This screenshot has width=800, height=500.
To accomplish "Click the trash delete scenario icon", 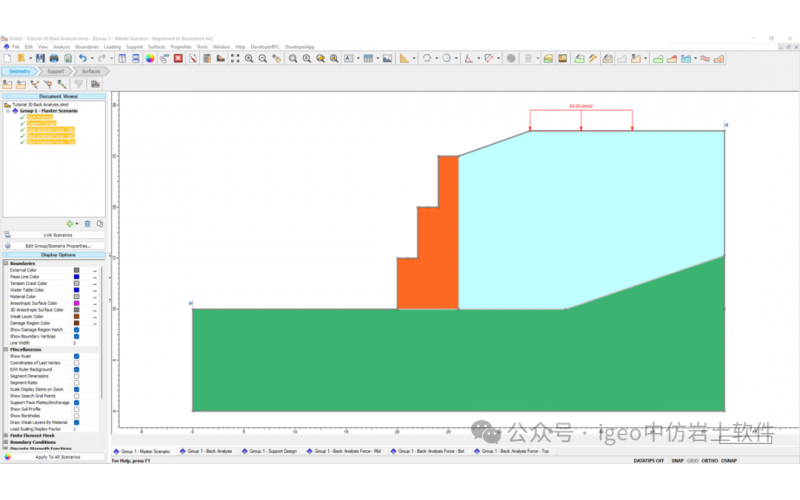I will [x=87, y=223].
